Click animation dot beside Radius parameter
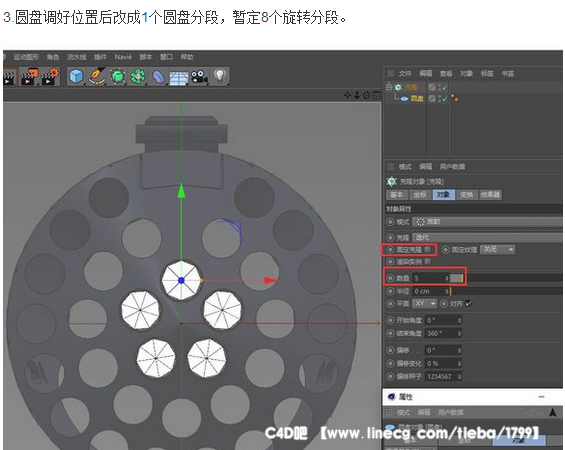This screenshot has width=565, height=450. click(x=390, y=291)
